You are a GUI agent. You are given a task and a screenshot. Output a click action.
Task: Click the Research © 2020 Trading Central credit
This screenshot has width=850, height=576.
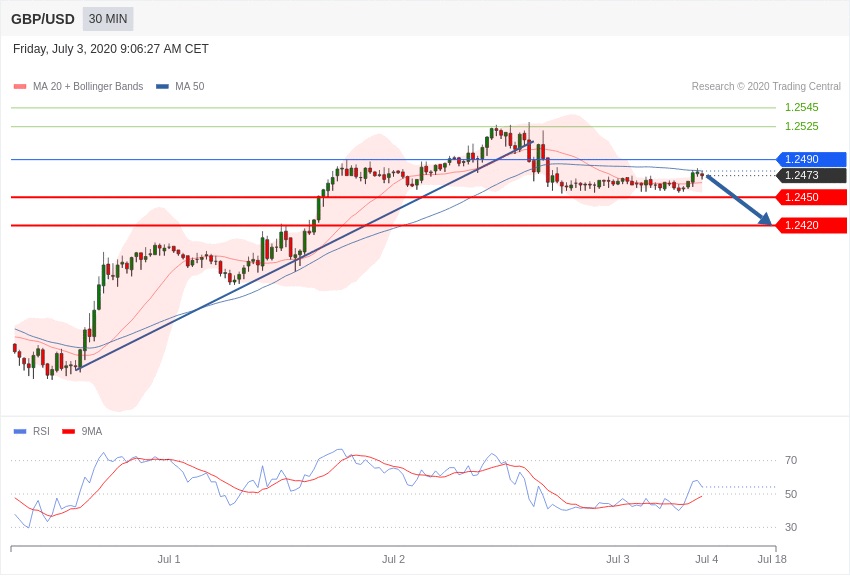766,87
